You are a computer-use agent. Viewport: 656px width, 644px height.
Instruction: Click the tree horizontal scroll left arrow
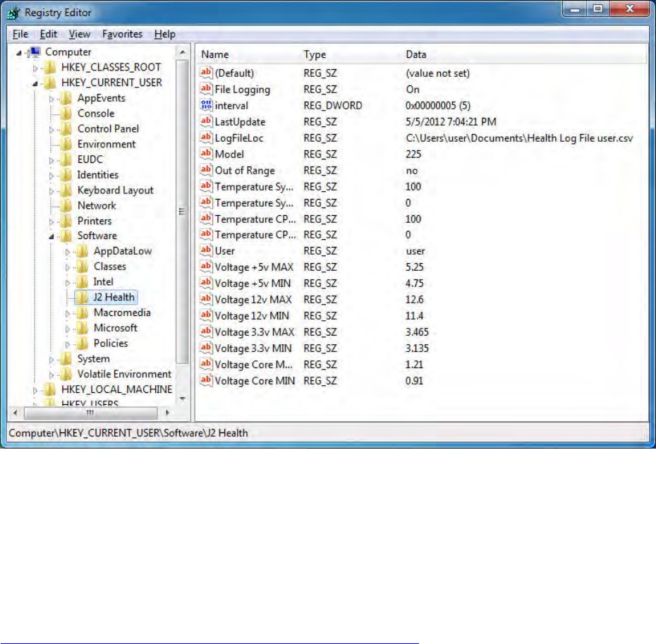click(16, 413)
